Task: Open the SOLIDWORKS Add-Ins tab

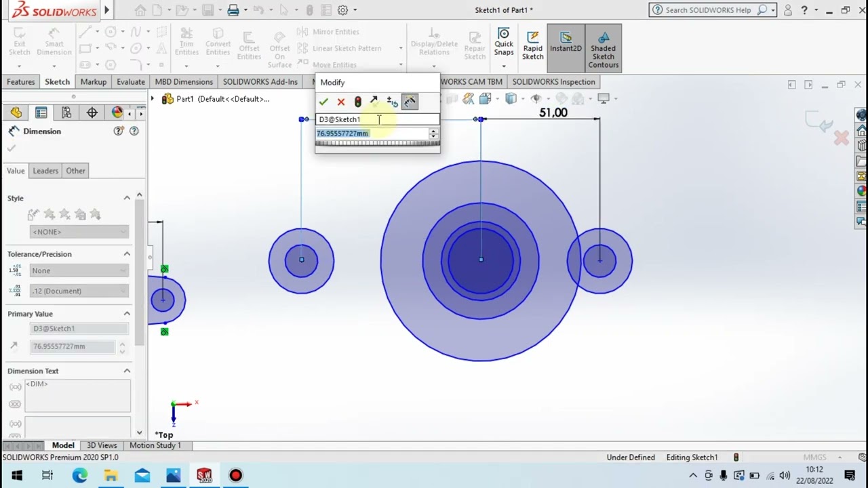Action: (x=260, y=82)
